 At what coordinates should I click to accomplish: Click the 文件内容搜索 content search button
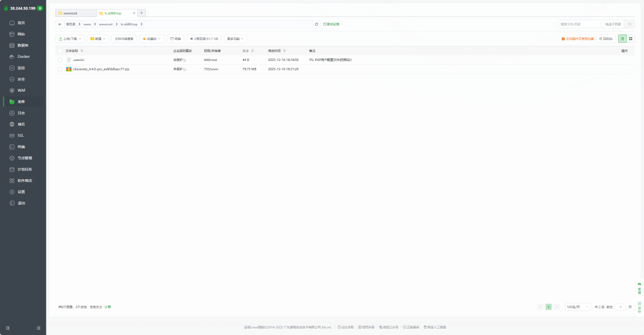tap(124, 38)
